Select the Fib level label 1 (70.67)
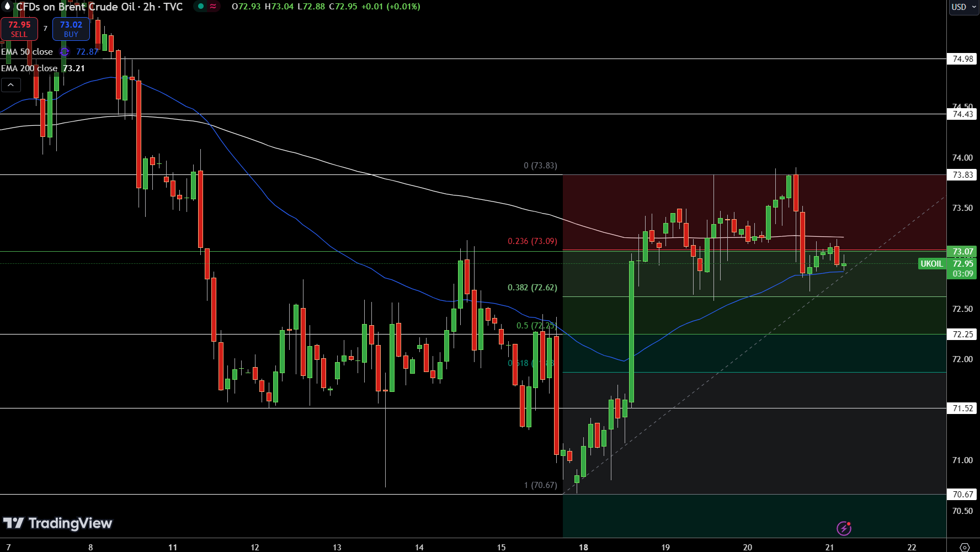The height and width of the screenshot is (552, 980). [540, 485]
